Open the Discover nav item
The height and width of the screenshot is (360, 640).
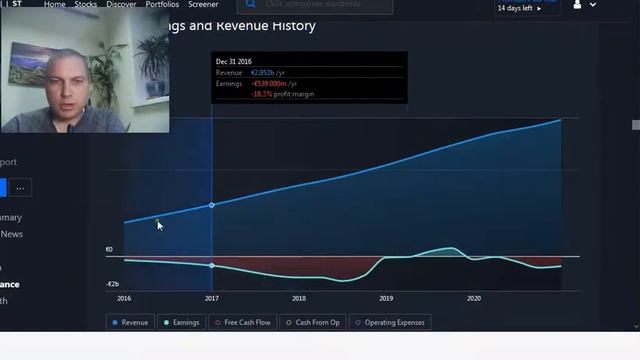121,4
